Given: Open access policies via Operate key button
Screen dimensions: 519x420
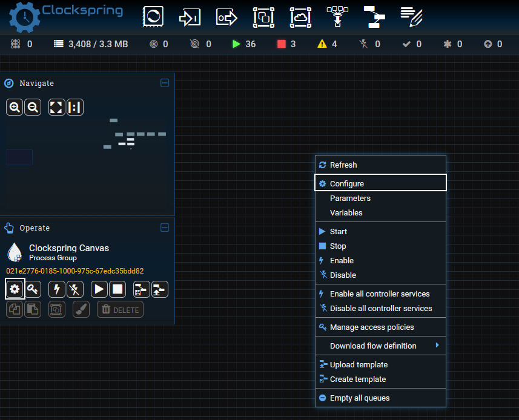Looking at the screenshot, I should (33, 289).
